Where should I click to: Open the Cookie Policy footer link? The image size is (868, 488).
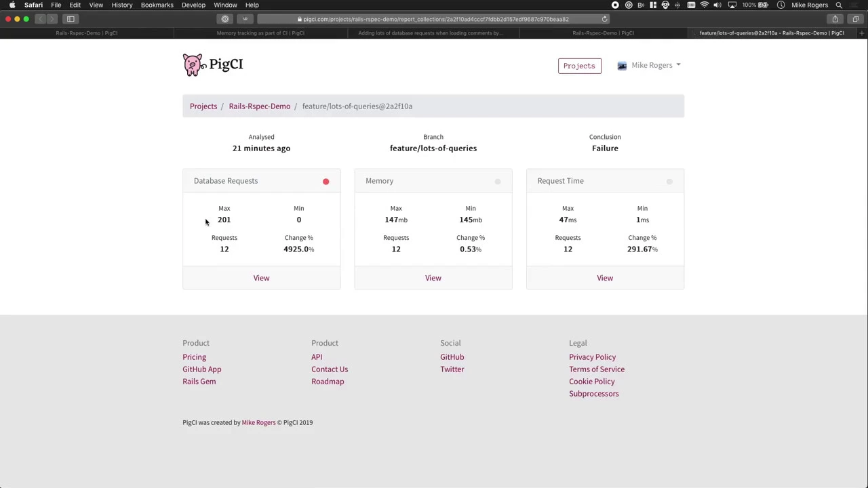coord(591,382)
